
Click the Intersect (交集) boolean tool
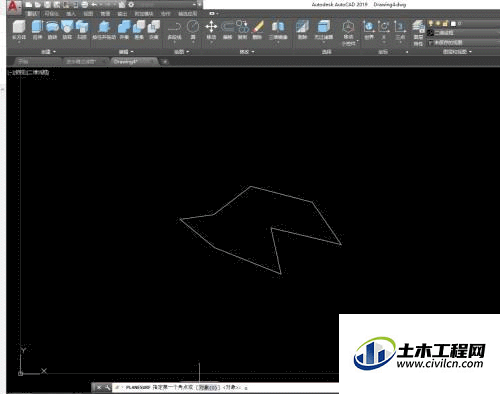[154, 30]
